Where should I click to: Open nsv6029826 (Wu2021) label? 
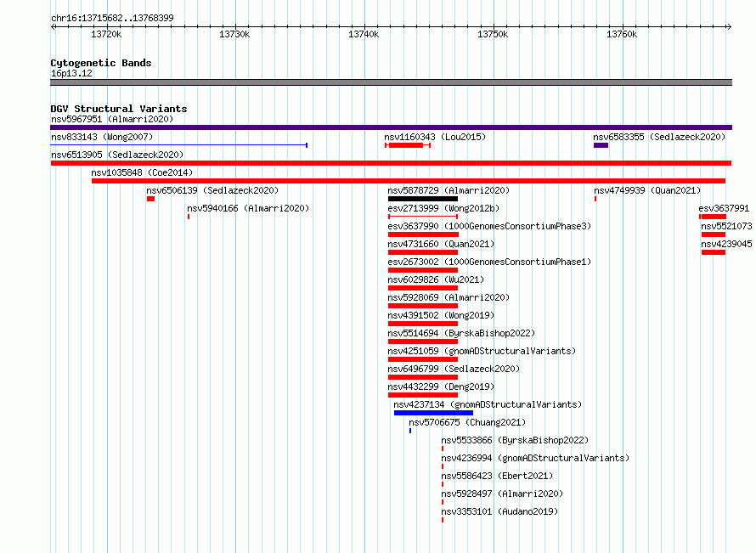pos(436,279)
